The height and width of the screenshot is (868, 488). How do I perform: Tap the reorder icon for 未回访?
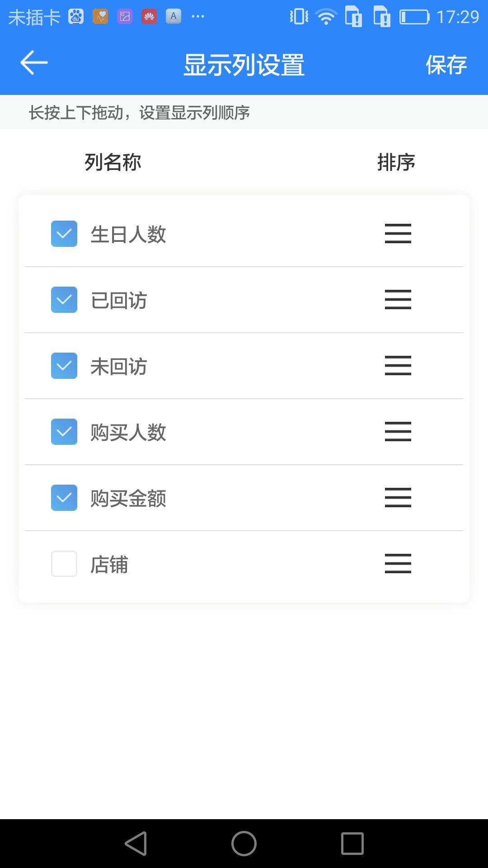398,366
